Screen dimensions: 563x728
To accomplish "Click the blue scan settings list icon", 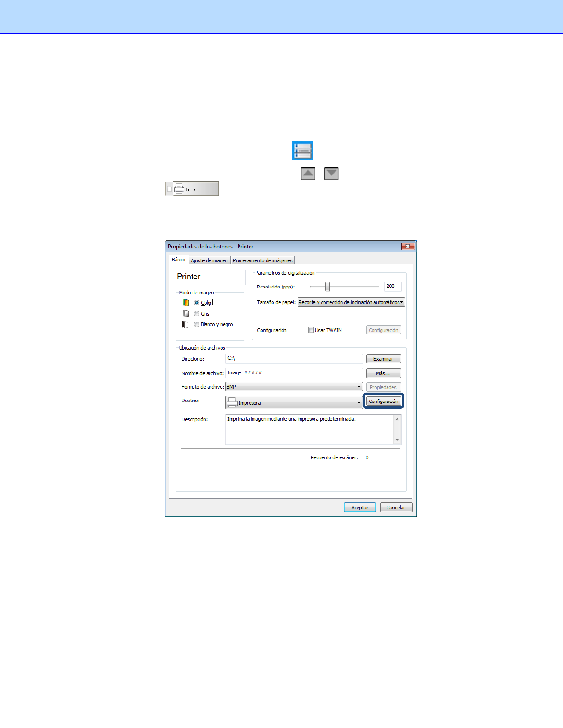I will point(302,151).
